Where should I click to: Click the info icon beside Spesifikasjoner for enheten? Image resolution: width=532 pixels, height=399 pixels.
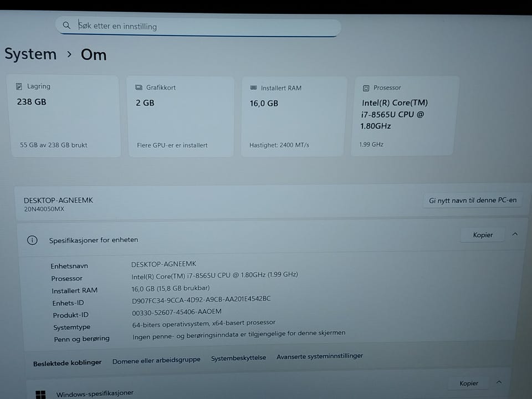pyautogui.click(x=32, y=240)
